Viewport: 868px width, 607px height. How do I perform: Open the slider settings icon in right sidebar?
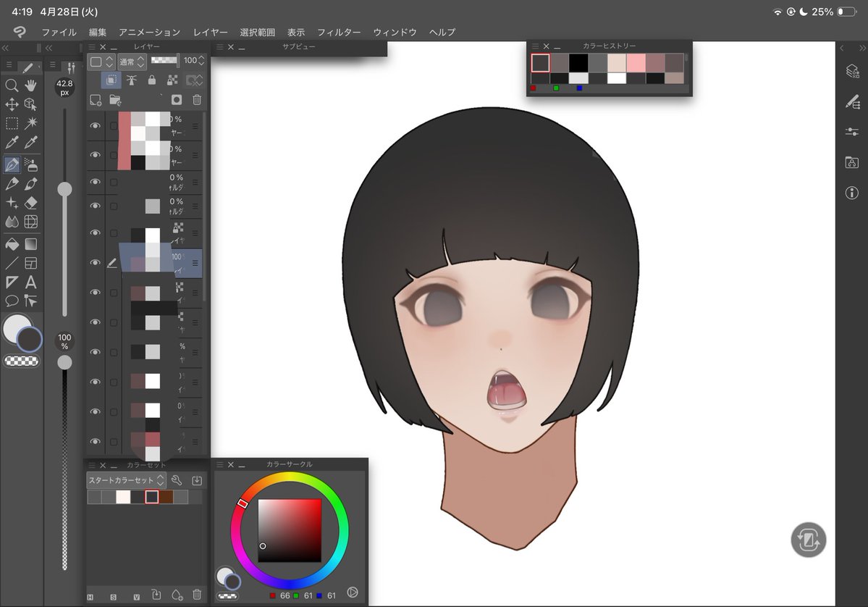pos(852,132)
